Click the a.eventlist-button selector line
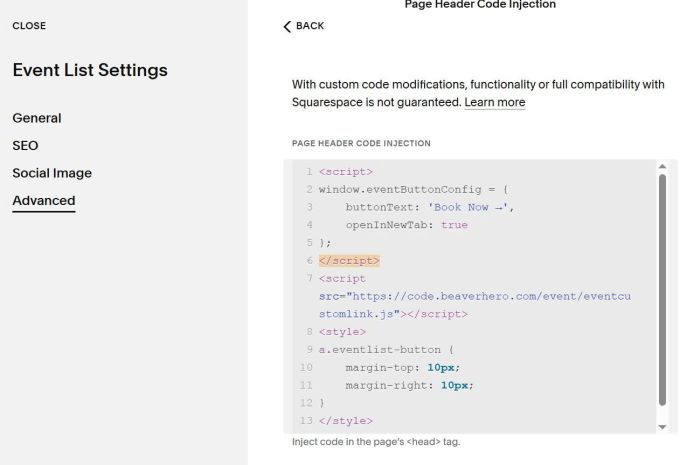The height and width of the screenshot is (465, 700). (x=386, y=350)
